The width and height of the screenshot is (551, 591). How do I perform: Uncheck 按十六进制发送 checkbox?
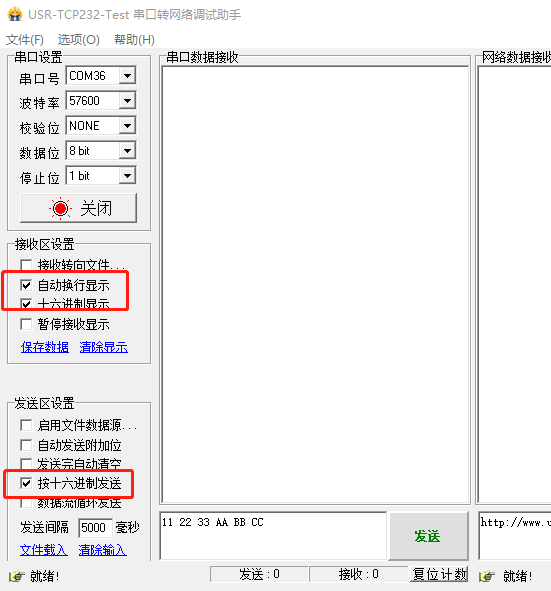pyautogui.click(x=26, y=483)
